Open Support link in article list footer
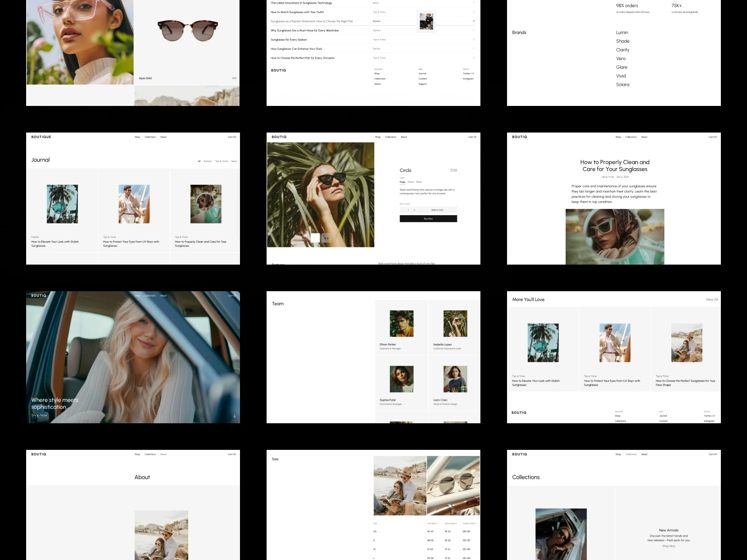747x560 pixels. click(x=423, y=84)
